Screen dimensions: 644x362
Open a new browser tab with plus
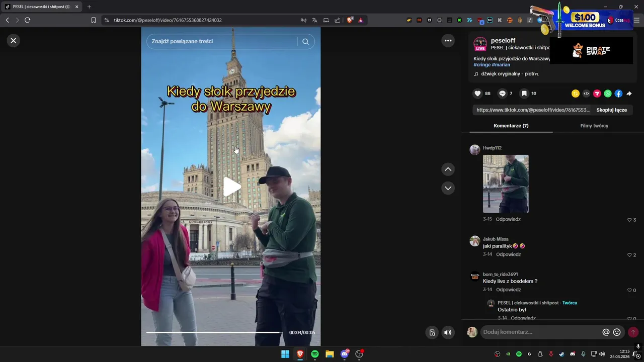[x=89, y=7]
